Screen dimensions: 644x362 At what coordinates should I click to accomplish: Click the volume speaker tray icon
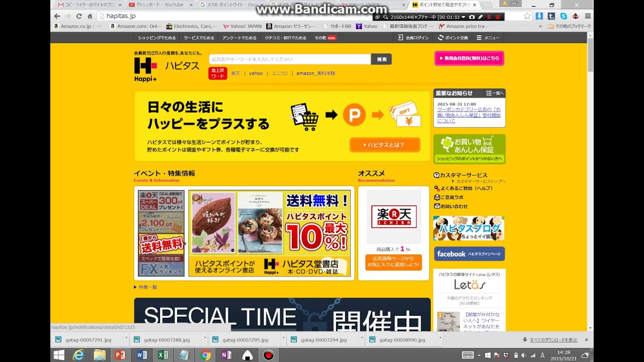pyautogui.click(x=524, y=355)
